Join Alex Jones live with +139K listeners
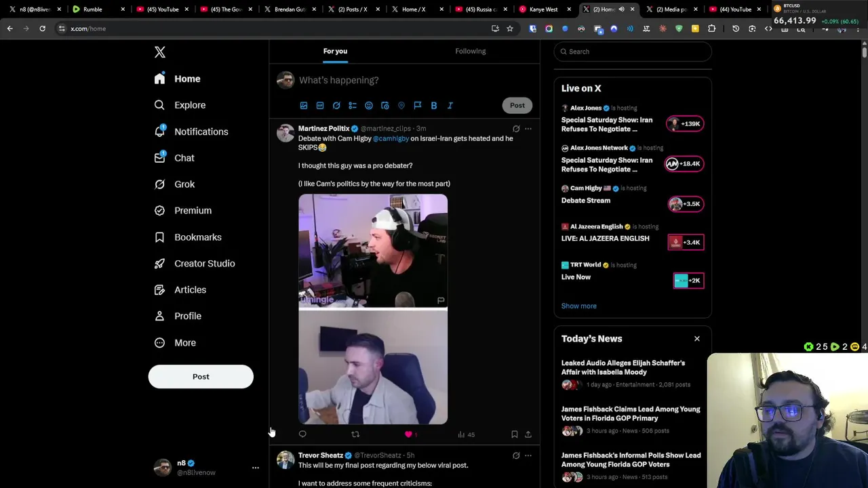The height and width of the screenshot is (488, 868). (x=685, y=124)
